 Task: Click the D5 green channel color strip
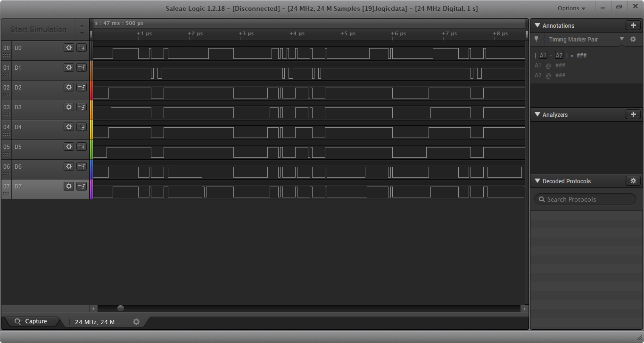tap(91, 149)
